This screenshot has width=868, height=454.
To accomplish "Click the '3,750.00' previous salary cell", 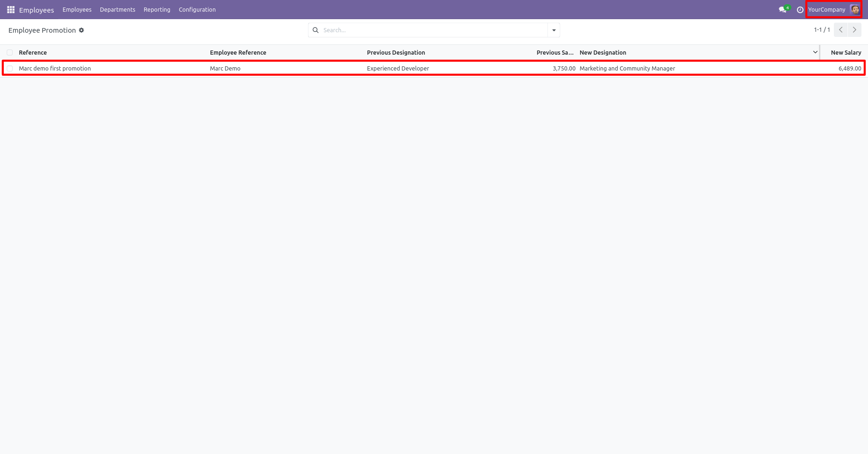I will [x=564, y=68].
